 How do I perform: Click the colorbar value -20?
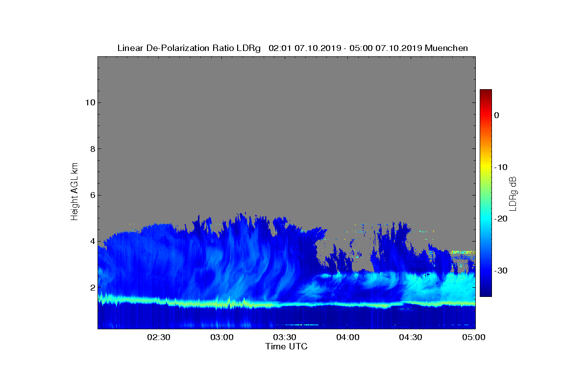501,219
